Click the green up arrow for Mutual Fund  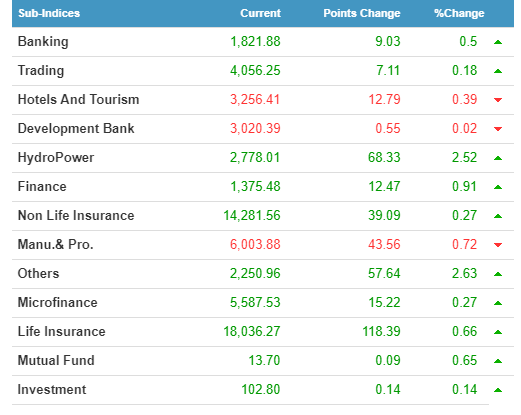point(497,361)
